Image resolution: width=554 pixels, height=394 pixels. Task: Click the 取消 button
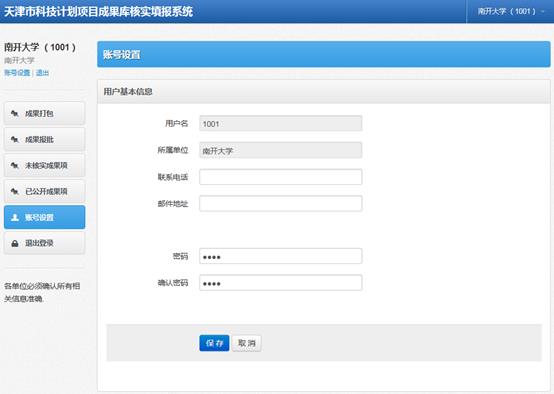point(247,343)
